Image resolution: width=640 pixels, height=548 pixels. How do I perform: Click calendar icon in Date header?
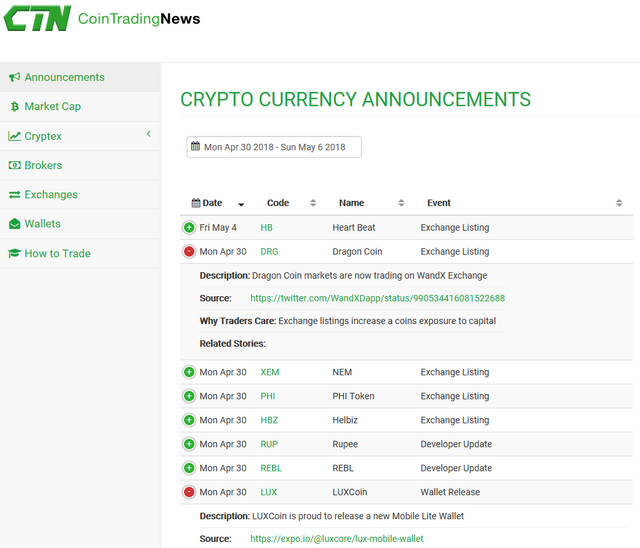[196, 203]
